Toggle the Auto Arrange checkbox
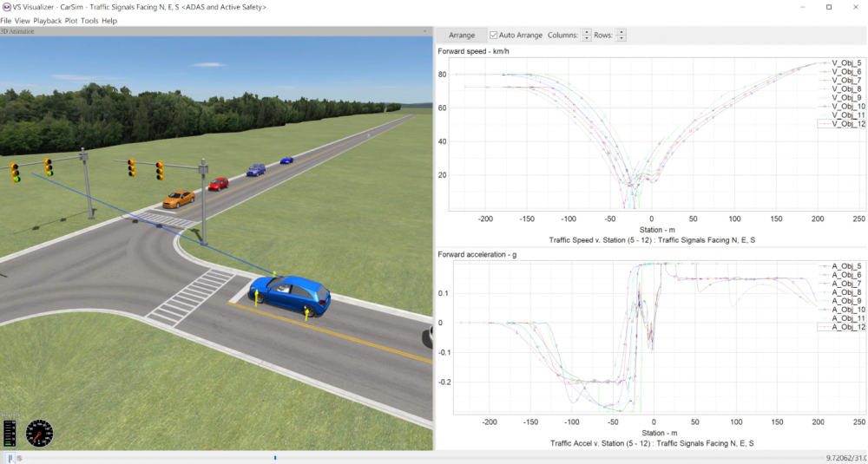The image size is (868, 464). [494, 36]
